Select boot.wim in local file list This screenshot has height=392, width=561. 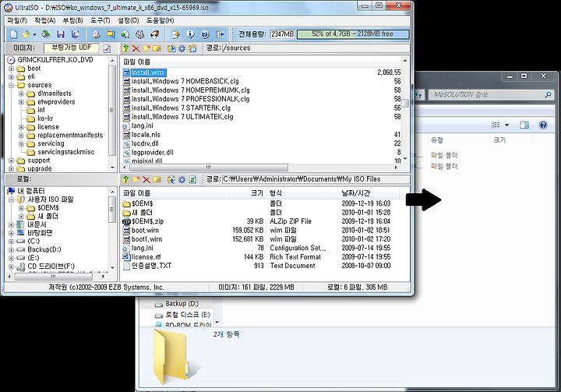pyautogui.click(x=145, y=231)
